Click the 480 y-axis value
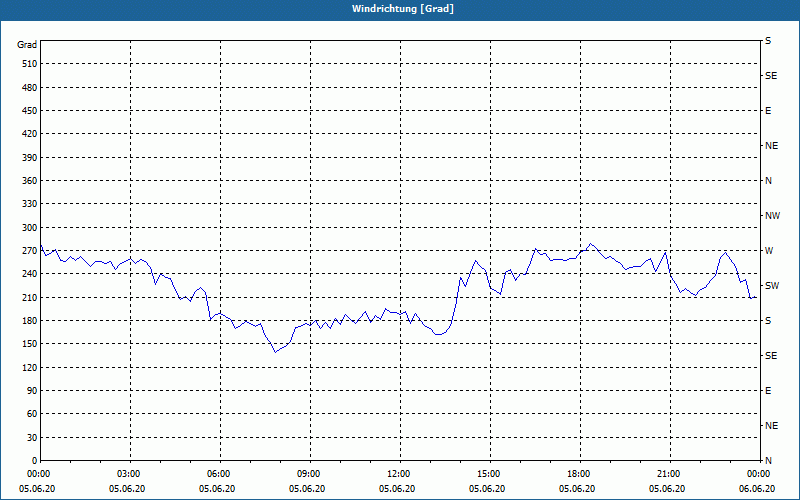Image resolution: width=800 pixels, height=500 pixels. click(x=29, y=88)
